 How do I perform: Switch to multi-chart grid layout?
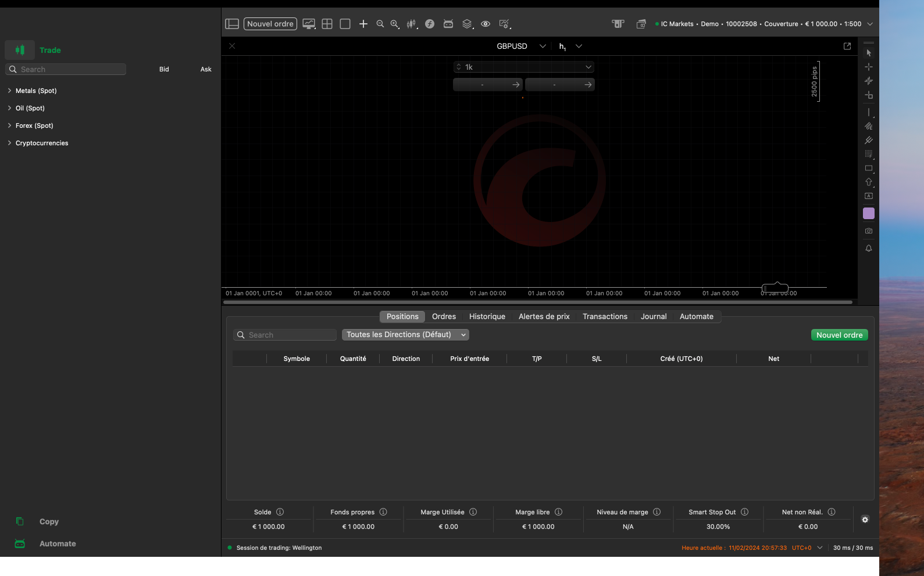coord(327,24)
